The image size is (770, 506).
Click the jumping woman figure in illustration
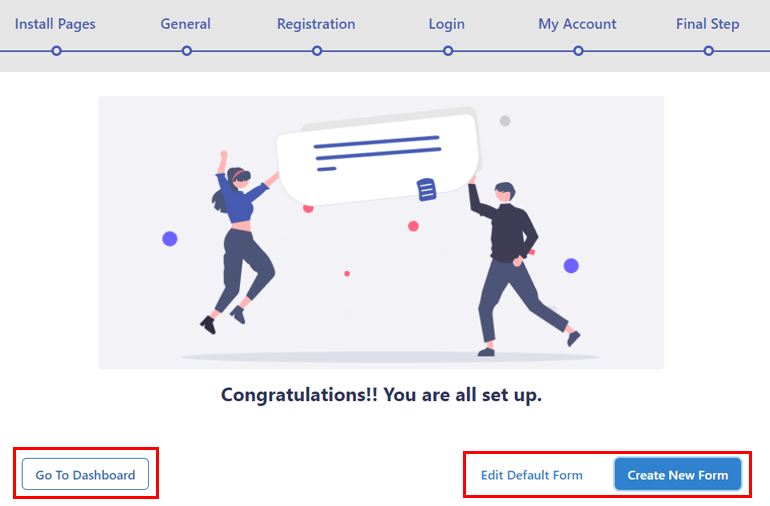coord(239,243)
